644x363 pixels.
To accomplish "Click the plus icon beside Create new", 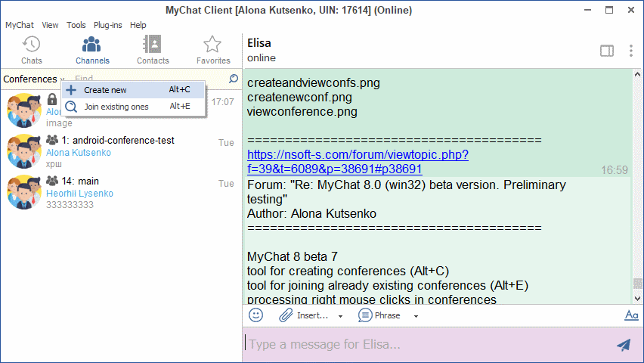I will coord(71,90).
